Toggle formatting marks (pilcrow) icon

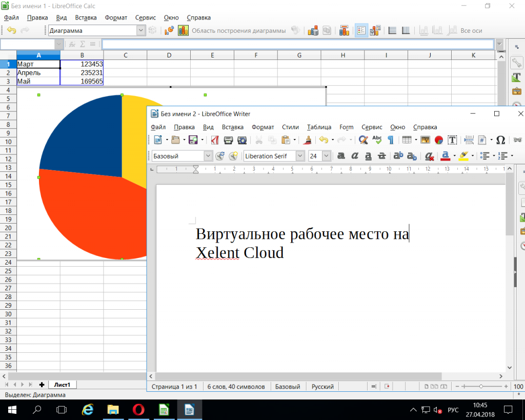(x=390, y=140)
